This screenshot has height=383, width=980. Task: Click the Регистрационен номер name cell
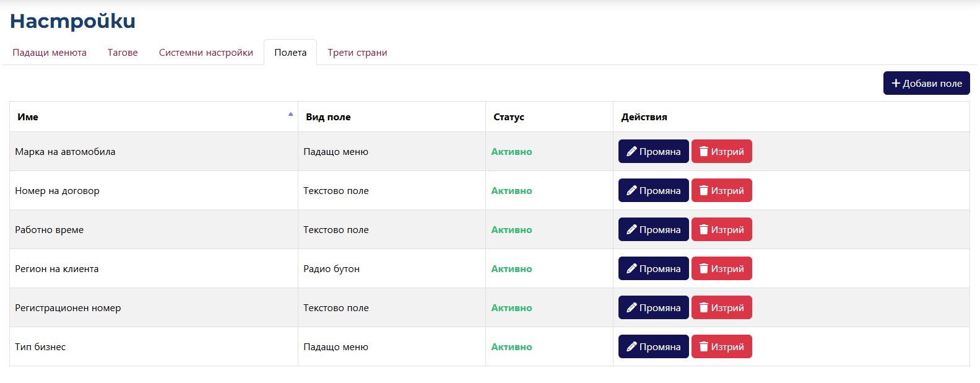click(154, 307)
